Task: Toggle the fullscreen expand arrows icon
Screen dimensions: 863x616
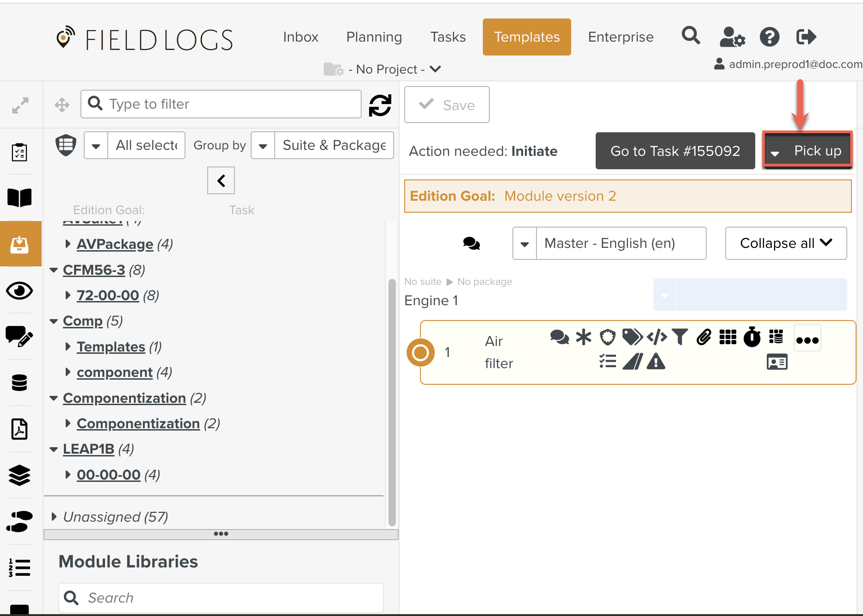Action: [x=20, y=105]
